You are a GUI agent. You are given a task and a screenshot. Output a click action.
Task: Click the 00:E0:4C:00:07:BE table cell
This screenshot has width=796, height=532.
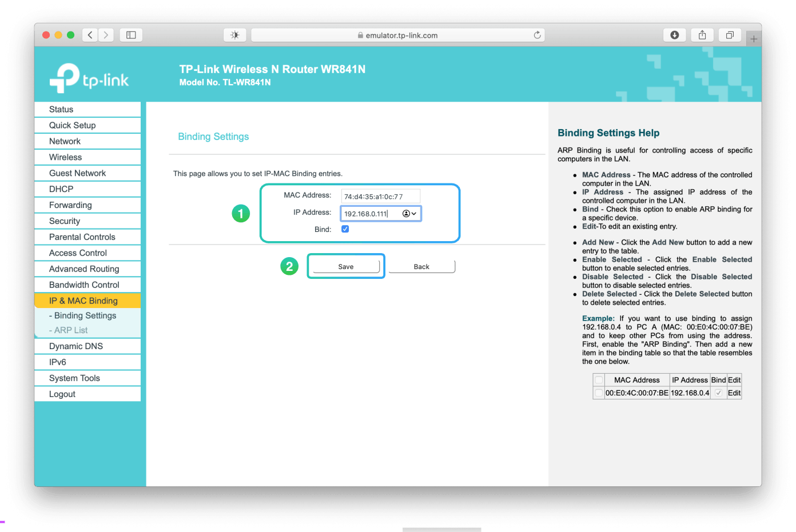(x=637, y=393)
